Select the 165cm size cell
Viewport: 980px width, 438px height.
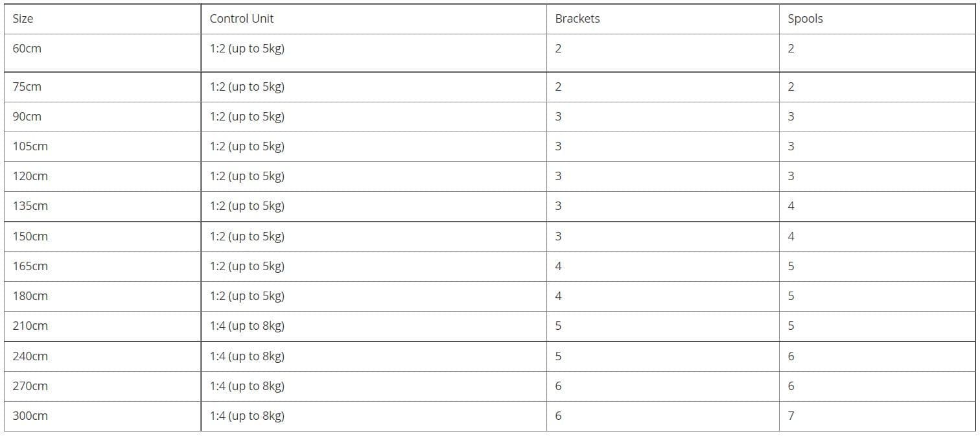(x=30, y=266)
